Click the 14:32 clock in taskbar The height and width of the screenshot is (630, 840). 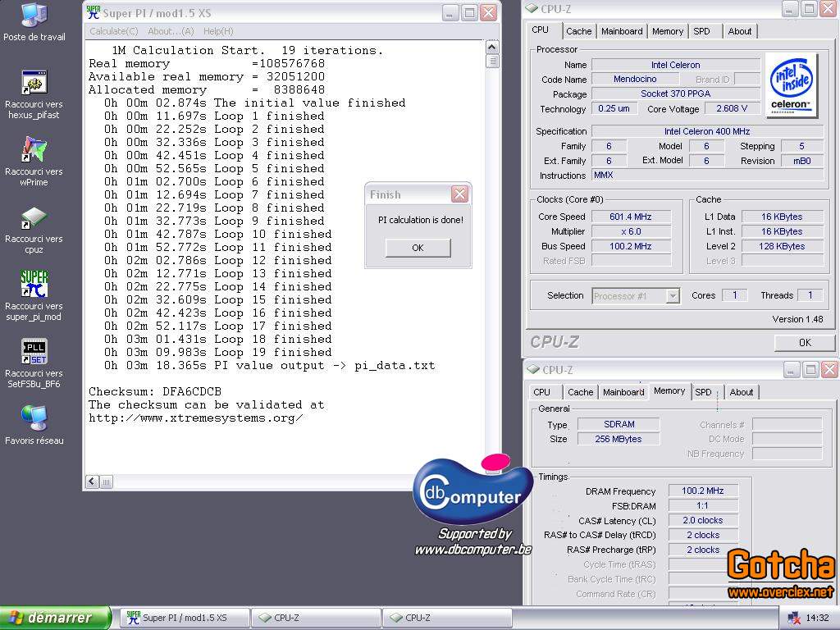point(818,618)
